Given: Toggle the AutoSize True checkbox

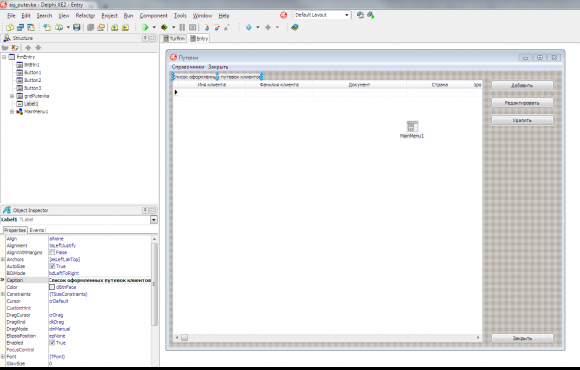Looking at the screenshot, I should click(52, 266).
